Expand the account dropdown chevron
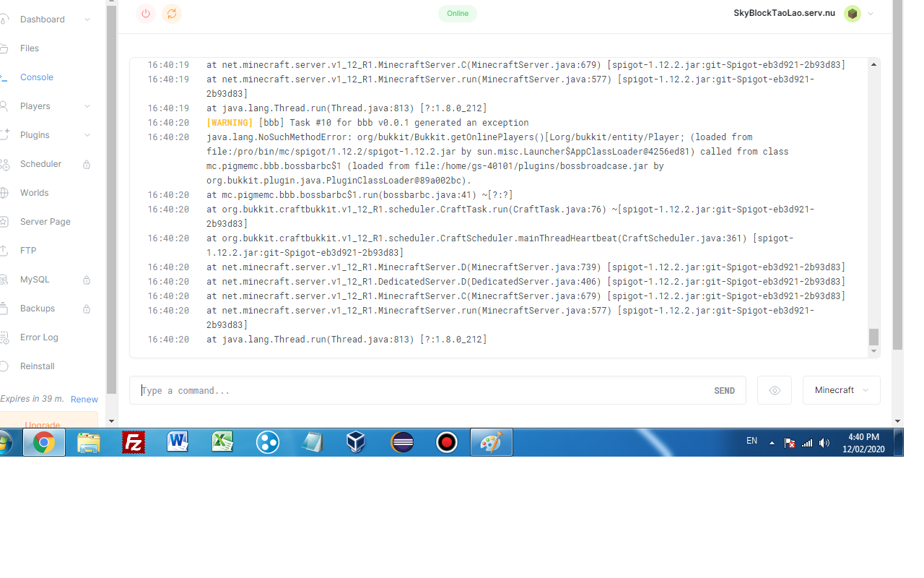This screenshot has width=924, height=578. click(871, 14)
